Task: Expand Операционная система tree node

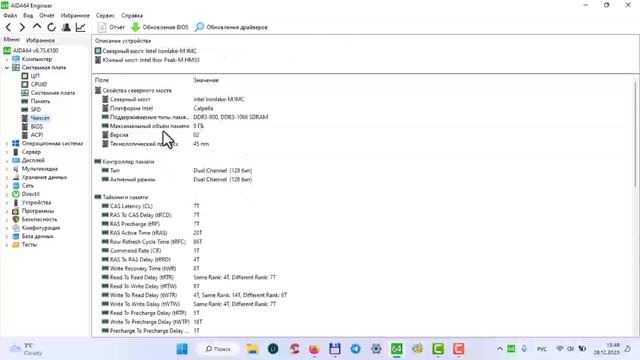Action: (7, 144)
